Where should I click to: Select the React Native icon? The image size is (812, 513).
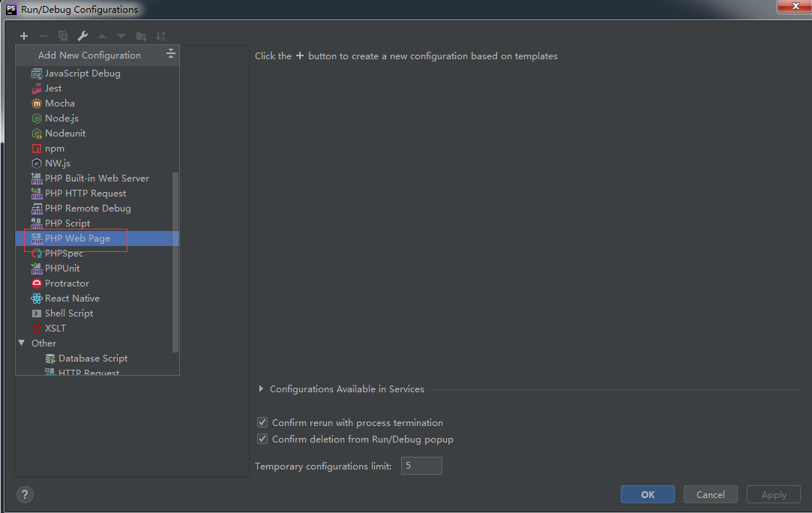[x=37, y=298]
